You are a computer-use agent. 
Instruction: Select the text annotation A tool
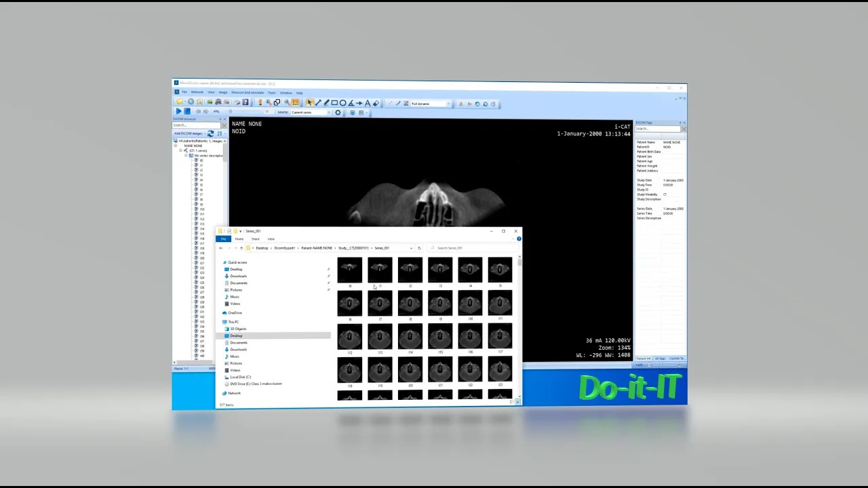tap(367, 102)
